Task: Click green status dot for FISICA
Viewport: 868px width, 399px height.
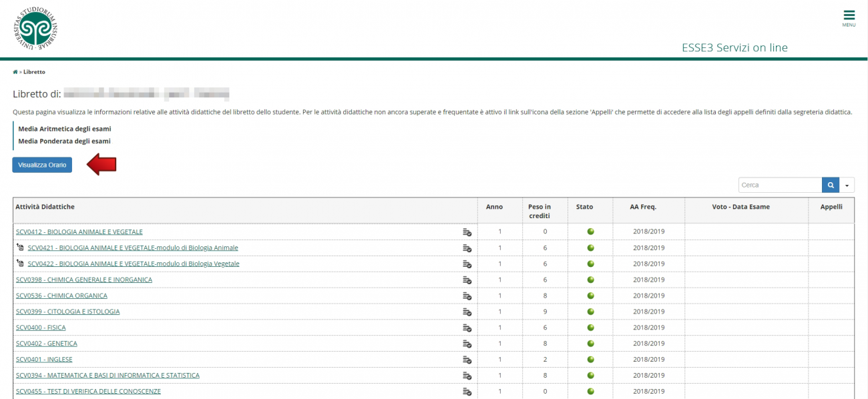Action: [x=590, y=328]
